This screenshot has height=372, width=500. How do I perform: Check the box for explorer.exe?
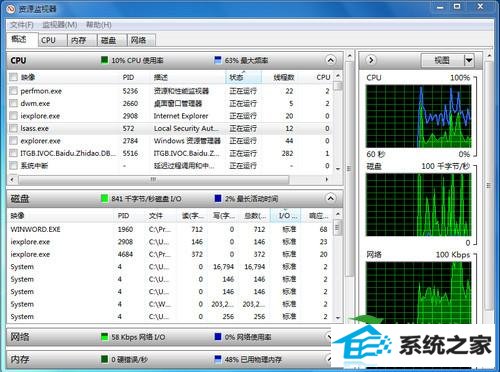click(x=13, y=141)
